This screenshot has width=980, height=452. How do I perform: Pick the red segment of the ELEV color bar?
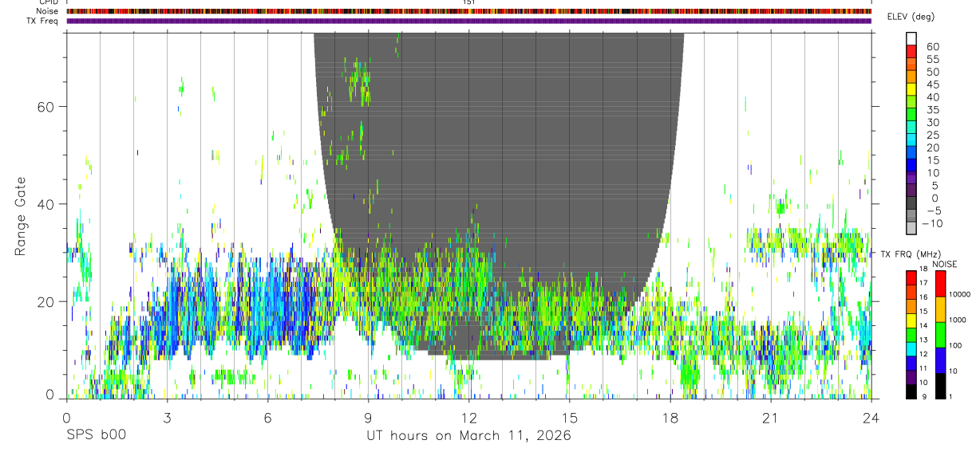point(911,51)
